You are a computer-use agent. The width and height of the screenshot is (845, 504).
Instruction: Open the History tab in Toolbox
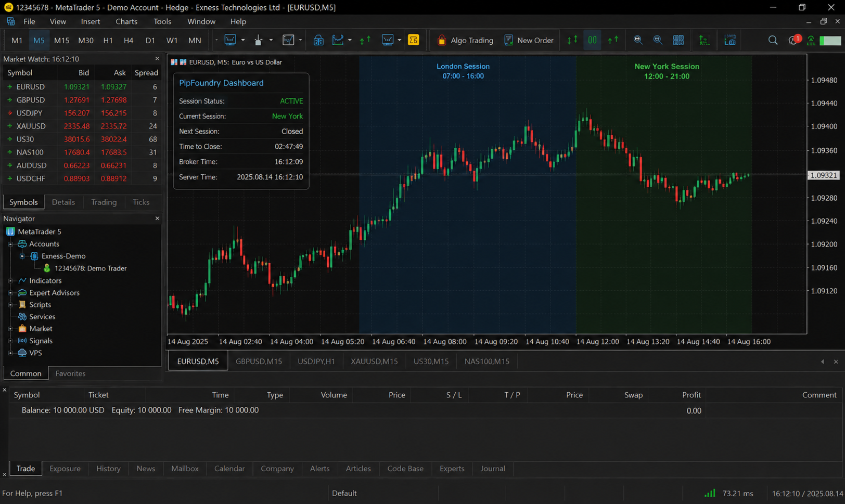coord(108,468)
